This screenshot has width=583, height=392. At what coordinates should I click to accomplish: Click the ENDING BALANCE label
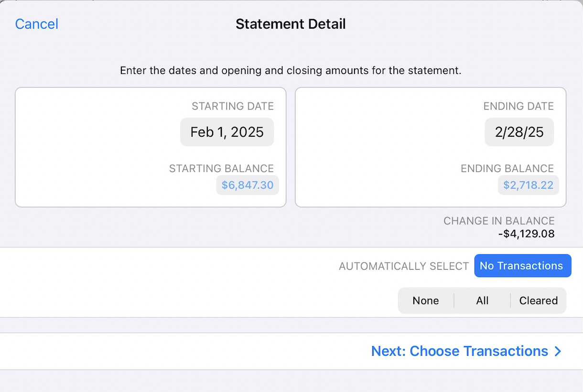[x=507, y=168]
